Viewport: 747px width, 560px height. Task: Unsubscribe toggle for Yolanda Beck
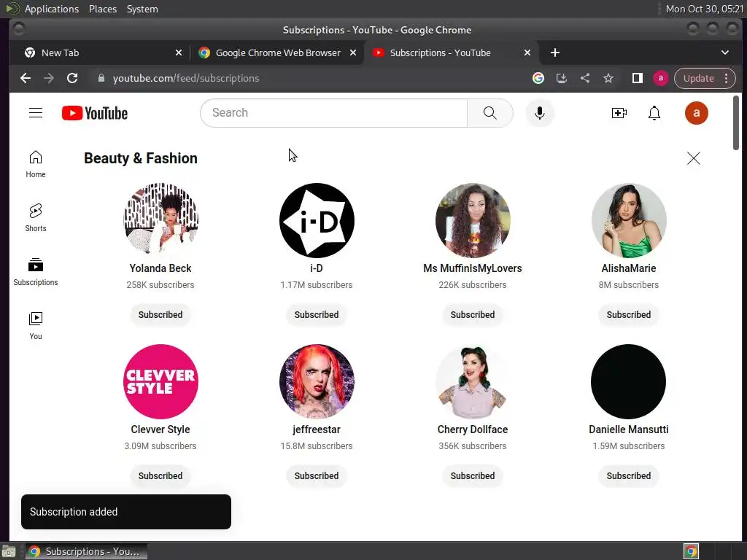click(160, 315)
